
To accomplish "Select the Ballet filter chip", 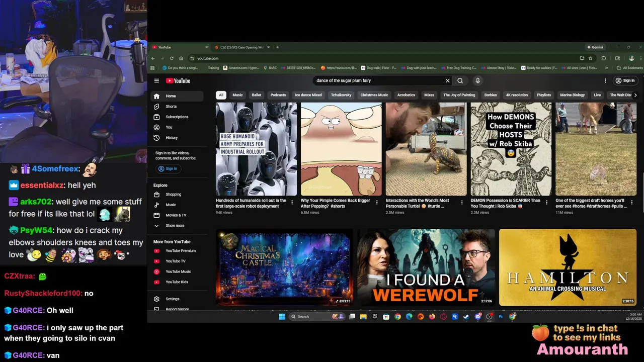I will pos(257,95).
